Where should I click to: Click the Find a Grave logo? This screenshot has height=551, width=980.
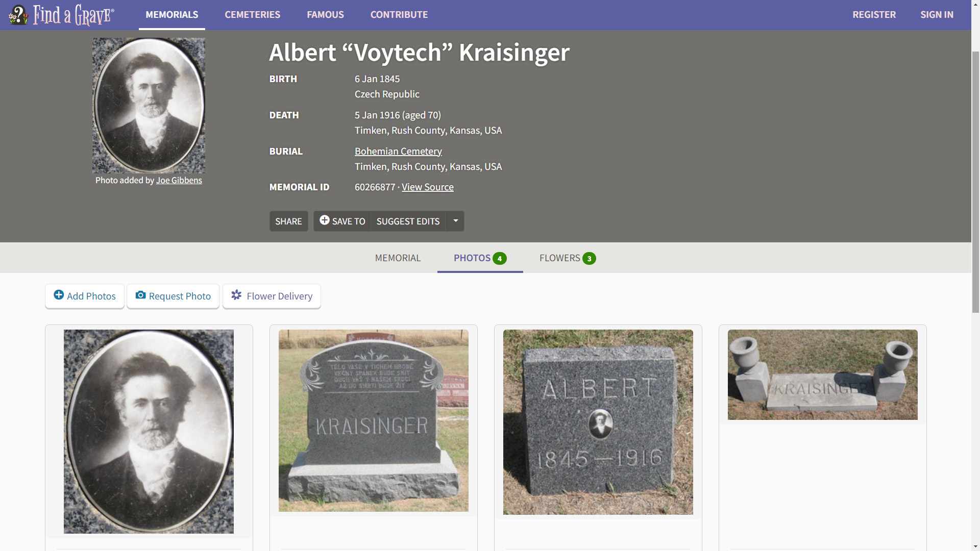tap(61, 15)
